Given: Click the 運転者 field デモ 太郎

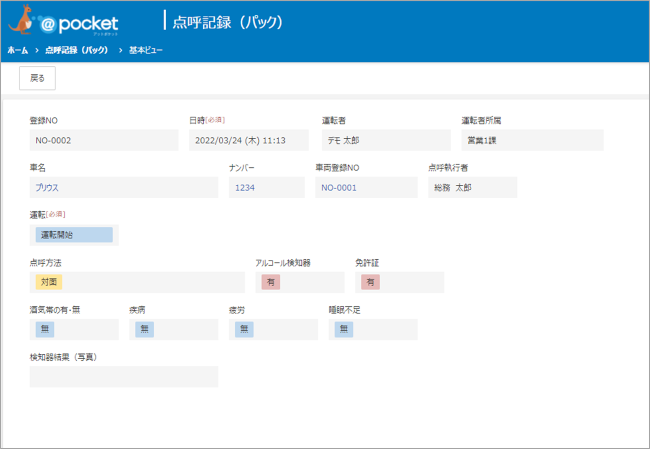Looking at the screenshot, I should pyautogui.click(x=386, y=140).
